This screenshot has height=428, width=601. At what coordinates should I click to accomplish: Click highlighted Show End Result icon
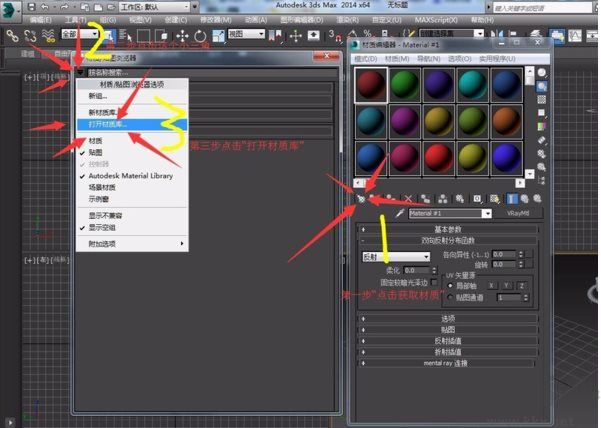pyautogui.click(x=512, y=198)
